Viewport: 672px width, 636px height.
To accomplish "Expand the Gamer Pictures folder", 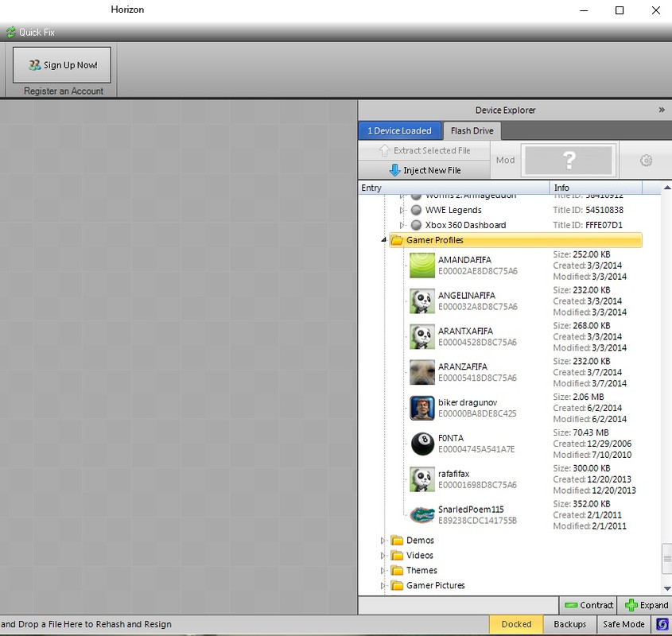I will pos(383,585).
